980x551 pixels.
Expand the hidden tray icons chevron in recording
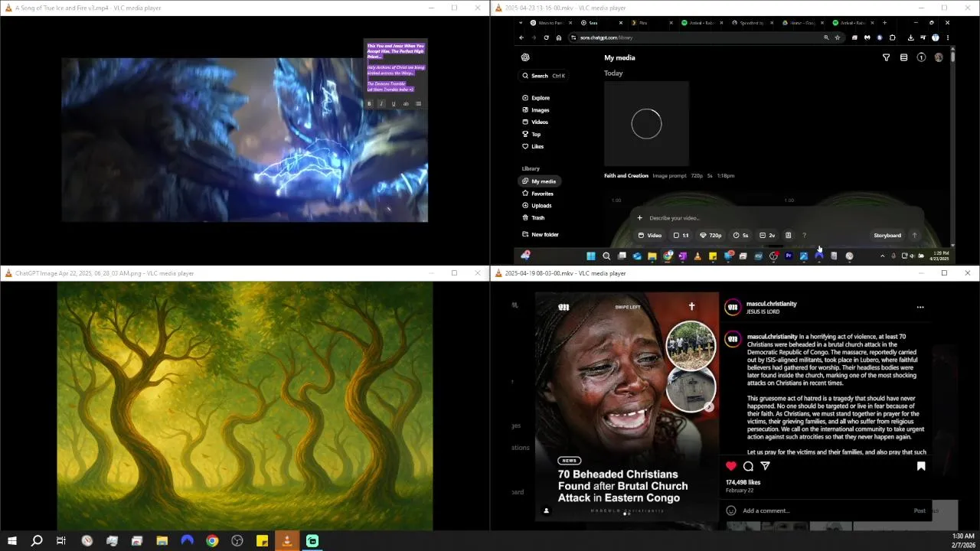[882, 256]
